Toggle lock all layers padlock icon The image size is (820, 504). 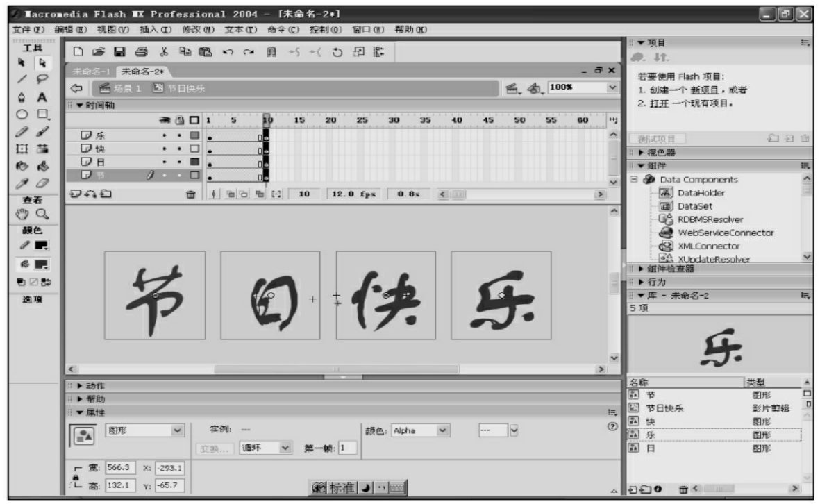[179, 120]
